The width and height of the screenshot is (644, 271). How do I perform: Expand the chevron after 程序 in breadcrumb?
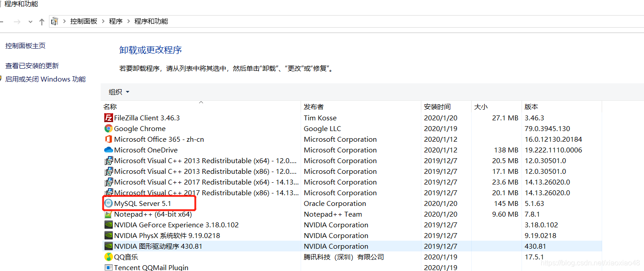[129, 21]
